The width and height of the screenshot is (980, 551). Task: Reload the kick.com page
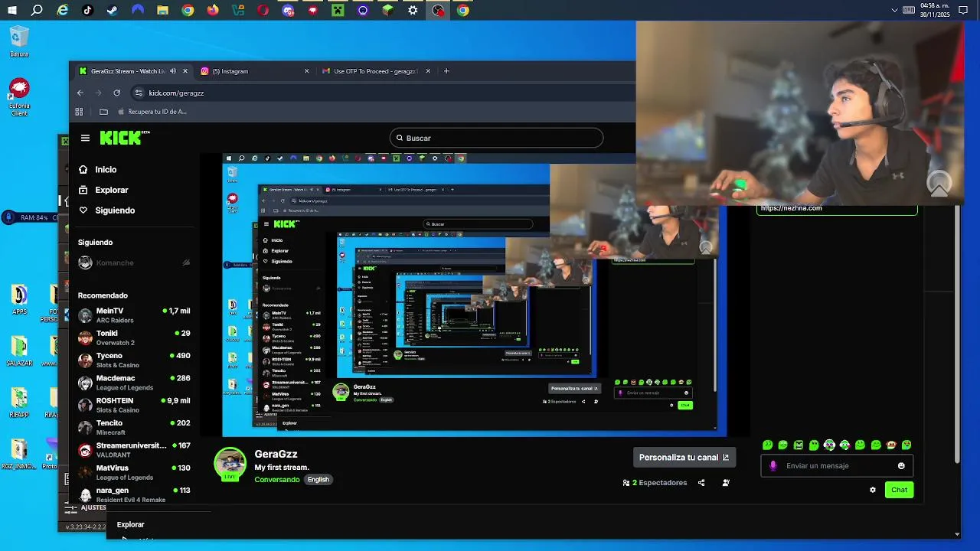116,93
